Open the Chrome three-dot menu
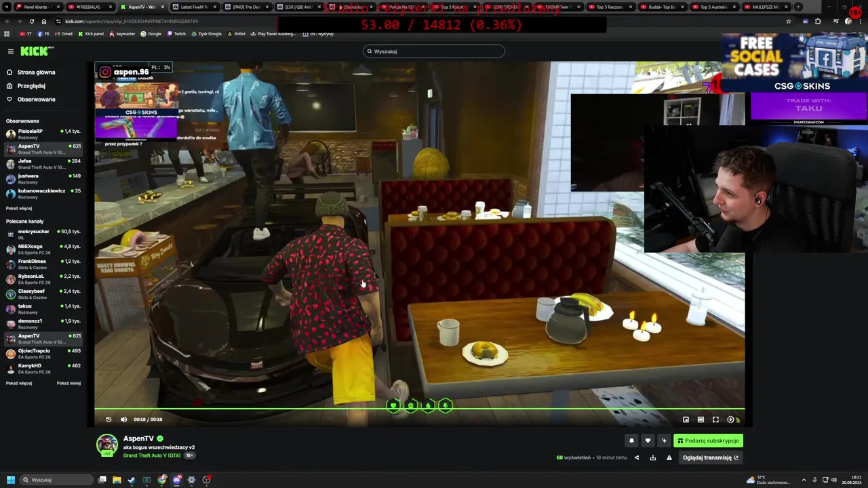Screen dimensions: 868x488 click(861, 21)
